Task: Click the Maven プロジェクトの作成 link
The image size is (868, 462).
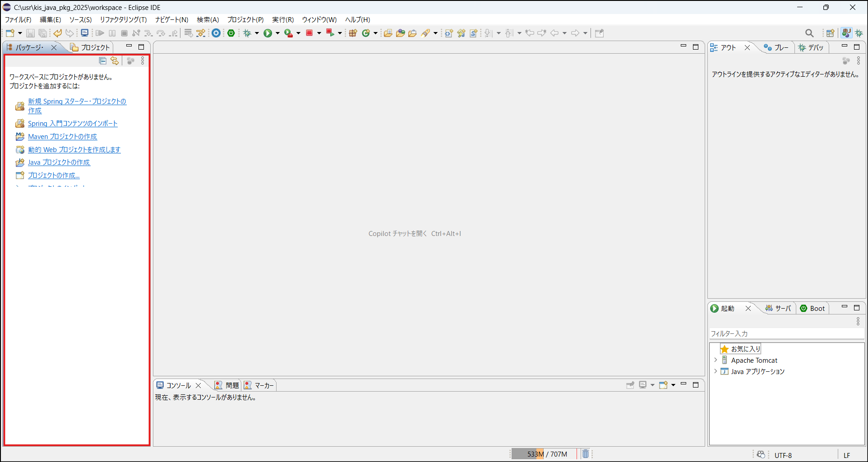Action: 62,136
